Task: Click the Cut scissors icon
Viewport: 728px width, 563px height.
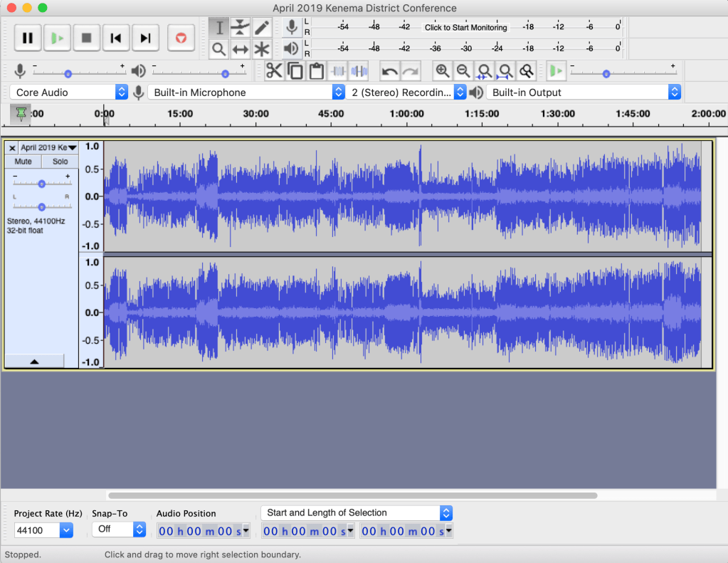Action: (x=274, y=71)
